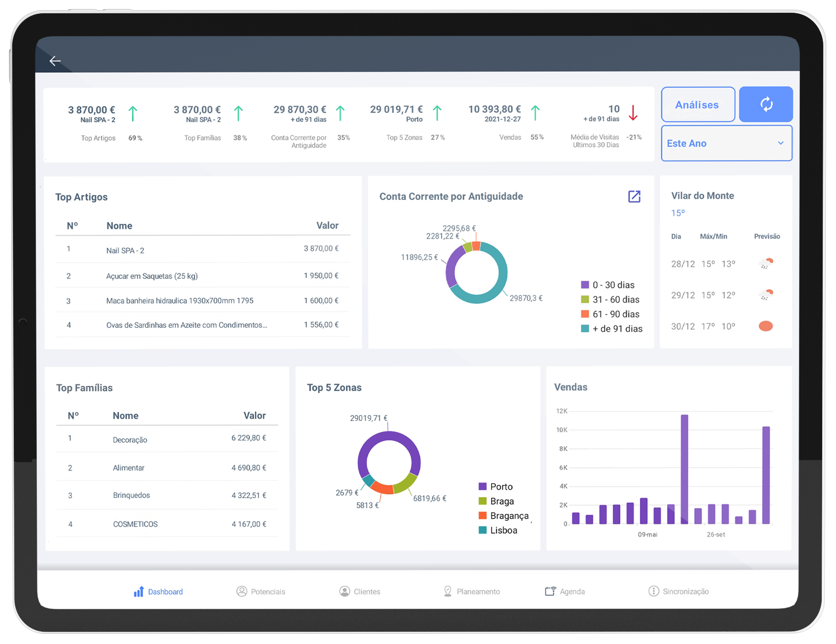
Task: Go back using the left arrow icon
Action: 55,61
